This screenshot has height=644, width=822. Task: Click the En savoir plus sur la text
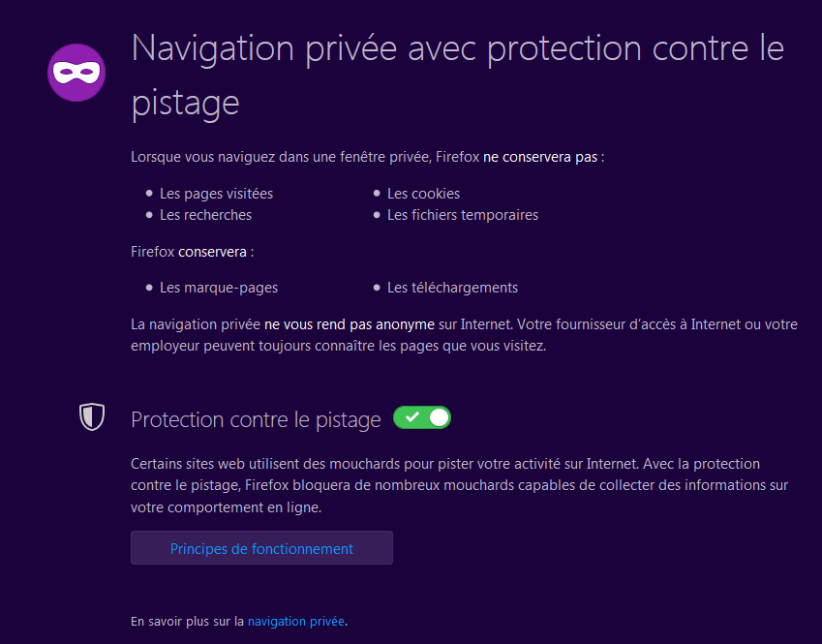[188, 621]
